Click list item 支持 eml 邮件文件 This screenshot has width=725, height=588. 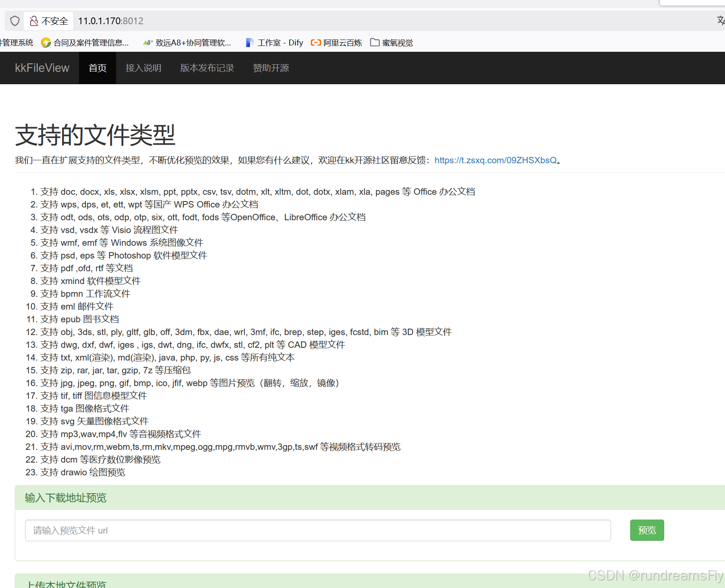coord(77,307)
